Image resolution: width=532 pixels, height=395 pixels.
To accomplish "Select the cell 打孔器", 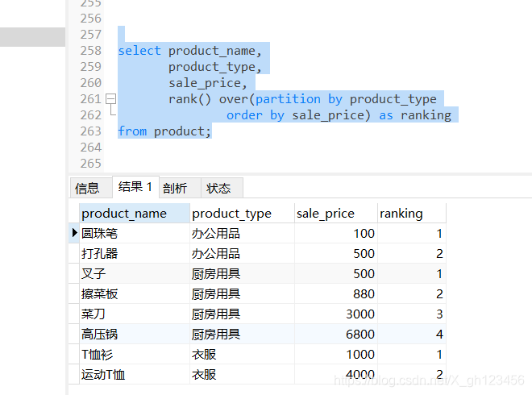I will click(x=135, y=253).
